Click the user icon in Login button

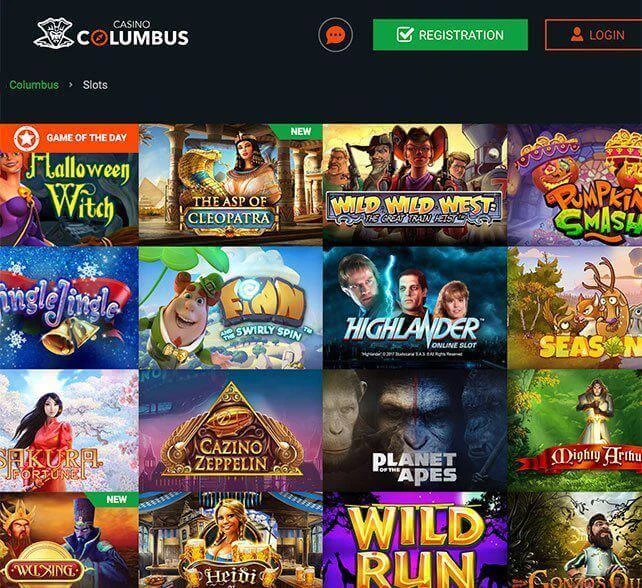click(576, 35)
